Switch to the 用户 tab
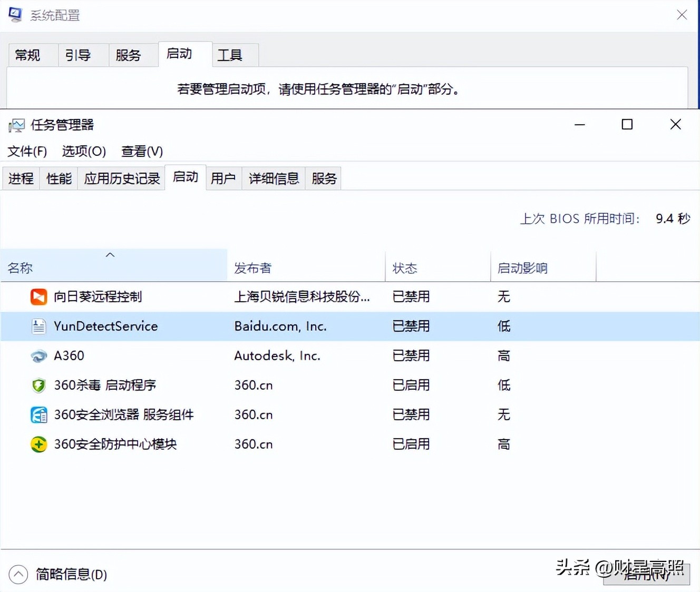 (x=223, y=179)
